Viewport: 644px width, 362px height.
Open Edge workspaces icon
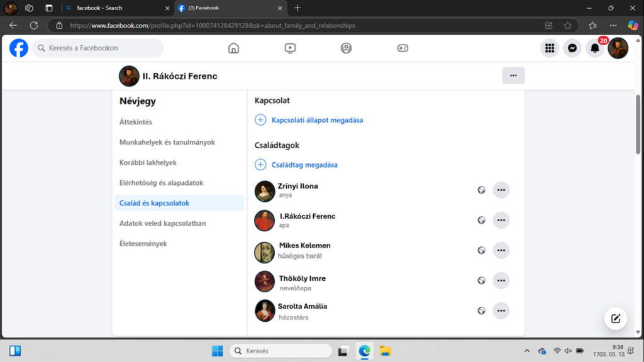tap(29, 8)
